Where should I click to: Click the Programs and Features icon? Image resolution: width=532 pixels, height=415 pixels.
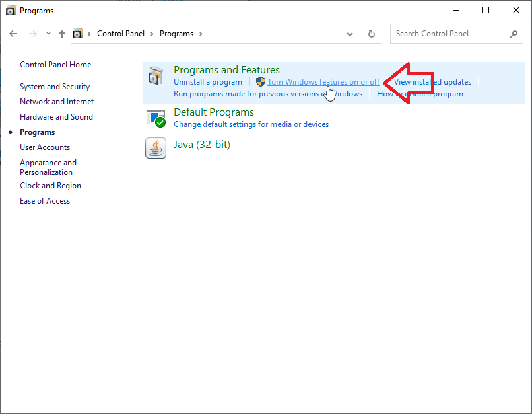point(156,76)
